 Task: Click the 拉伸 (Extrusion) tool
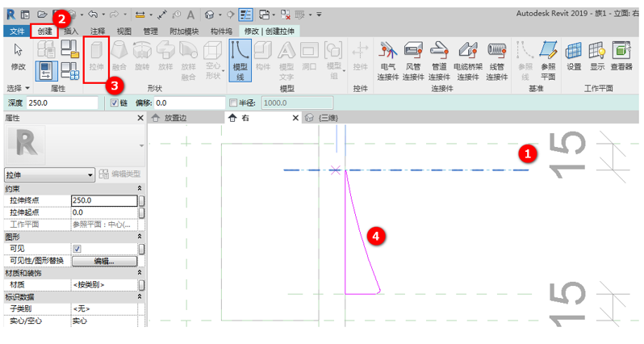97,57
